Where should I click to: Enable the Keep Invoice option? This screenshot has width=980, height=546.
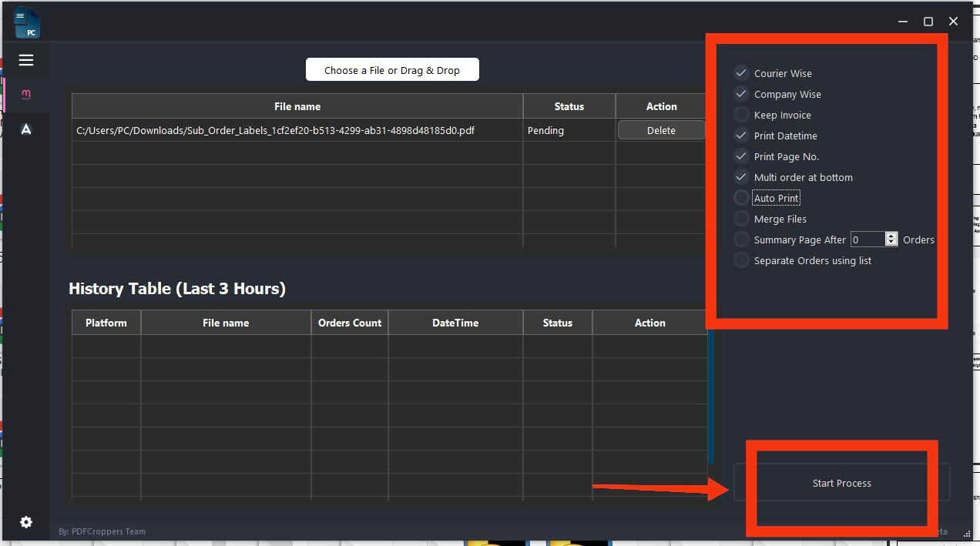click(x=741, y=115)
